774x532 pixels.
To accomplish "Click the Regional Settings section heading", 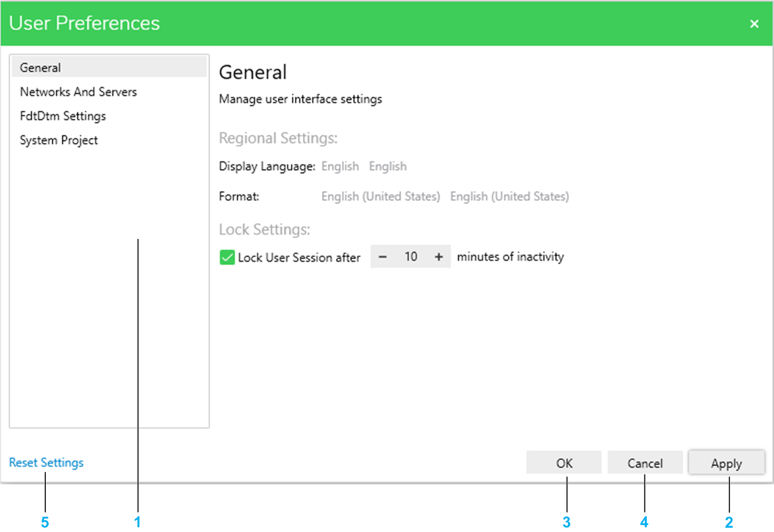I will pyautogui.click(x=278, y=138).
